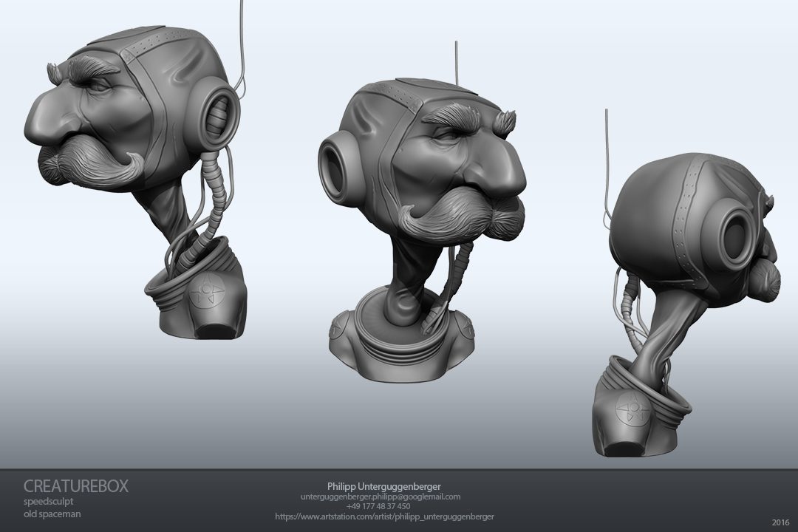The image size is (798, 532).
Task: Click the 'speedsculpt' caption
Action: pyautogui.click(x=48, y=502)
